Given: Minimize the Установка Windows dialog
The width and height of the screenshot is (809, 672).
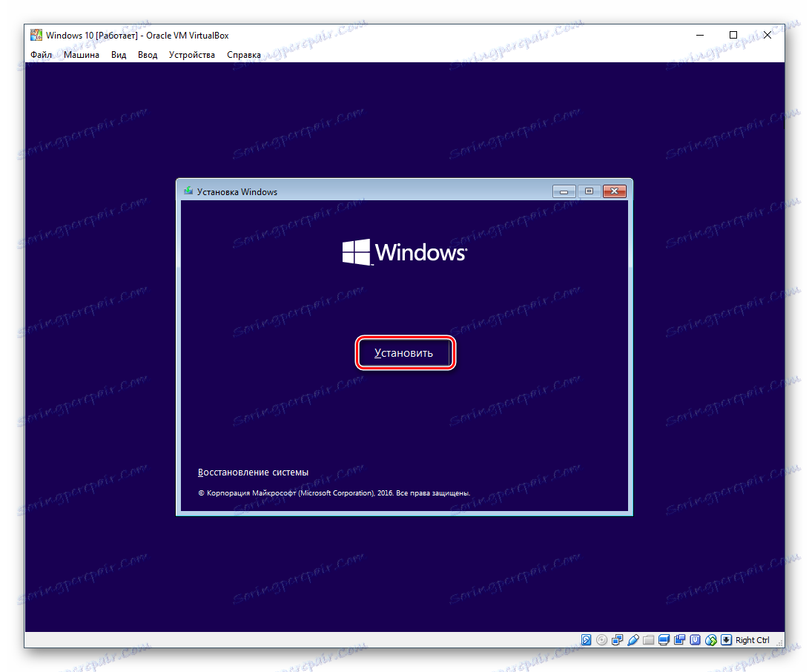Looking at the screenshot, I should point(564,191).
